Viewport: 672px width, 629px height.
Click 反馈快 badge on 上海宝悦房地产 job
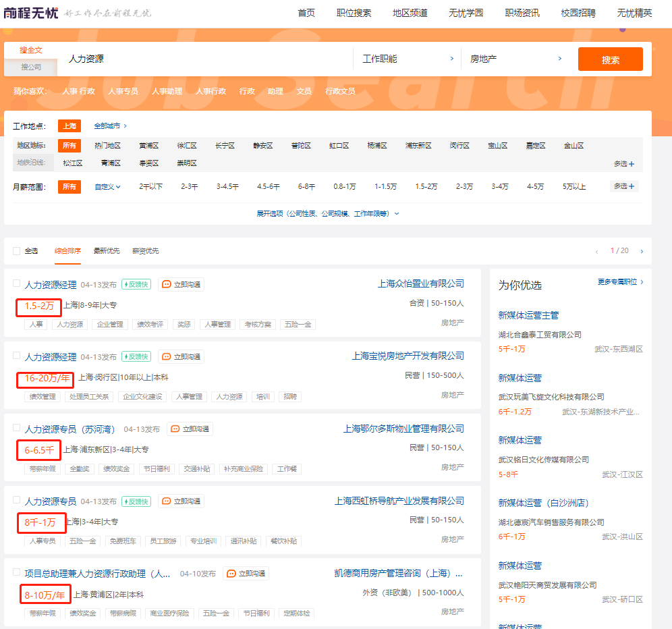pos(136,357)
